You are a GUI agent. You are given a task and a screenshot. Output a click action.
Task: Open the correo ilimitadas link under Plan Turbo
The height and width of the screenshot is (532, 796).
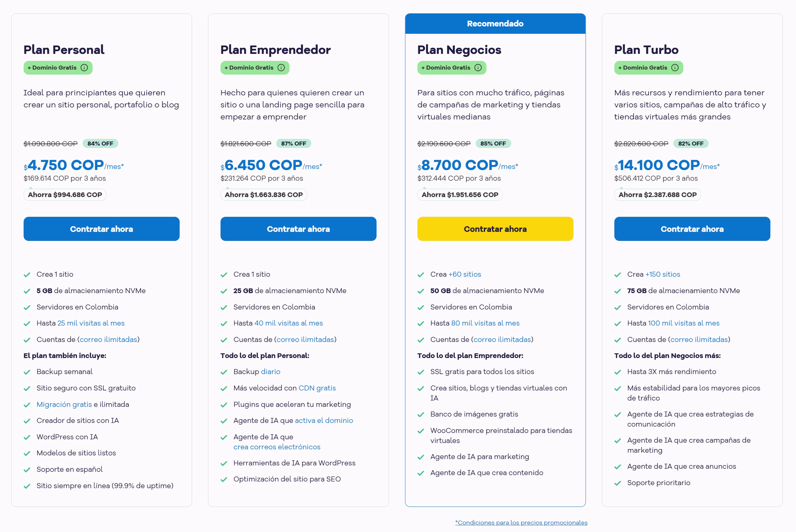pos(699,339)
